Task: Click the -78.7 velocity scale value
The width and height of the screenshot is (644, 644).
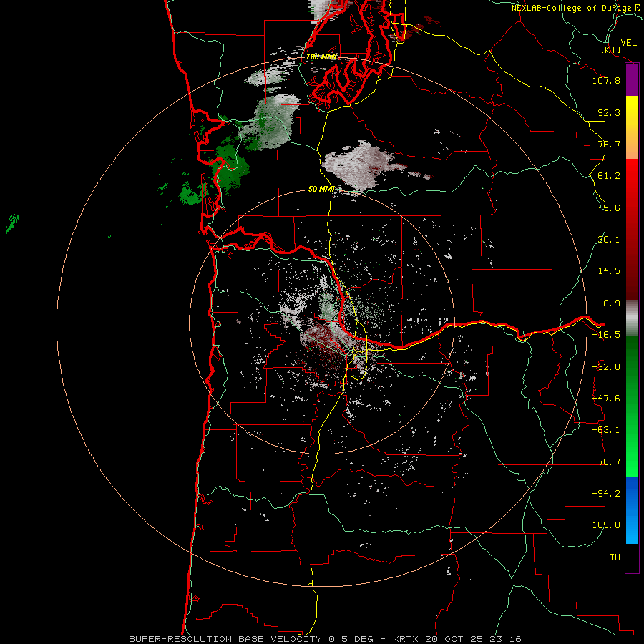Action: coord(606,462)
